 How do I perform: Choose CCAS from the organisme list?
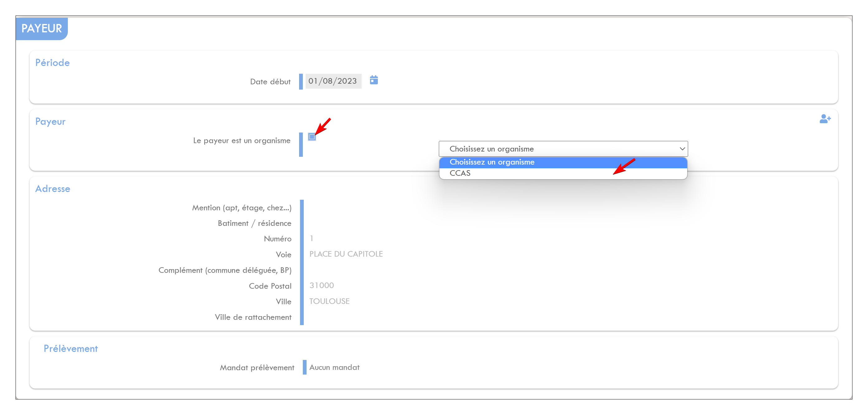[x=563, y=173]
